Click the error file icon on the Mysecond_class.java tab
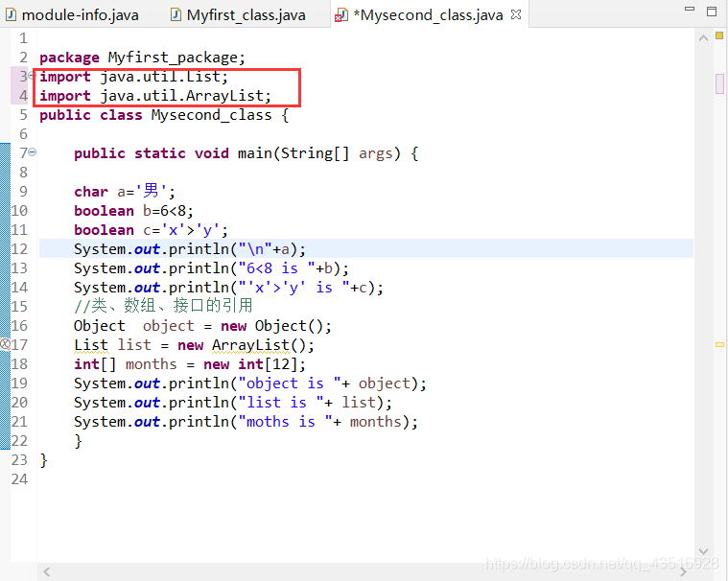Image resolution: width=728 pixels, height=581 pixels. click(341, 15)
